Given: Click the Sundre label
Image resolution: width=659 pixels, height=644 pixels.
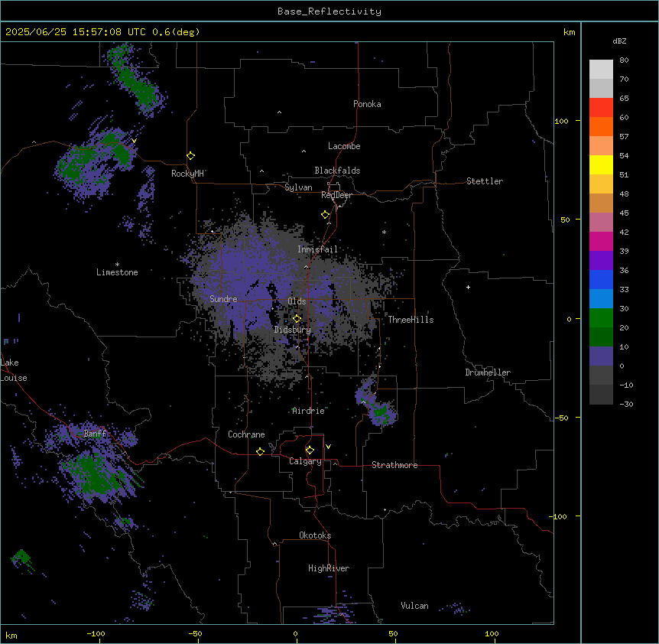Looking at the screenshot, I should coord(223,299).
